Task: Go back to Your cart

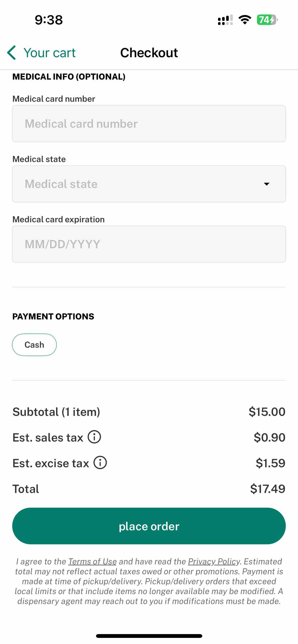Action: coord(42,53)
